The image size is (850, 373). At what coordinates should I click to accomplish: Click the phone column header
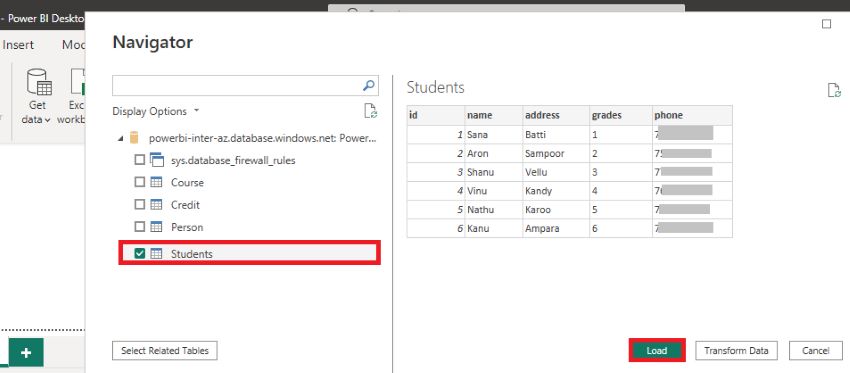click(x=692, y=115)
